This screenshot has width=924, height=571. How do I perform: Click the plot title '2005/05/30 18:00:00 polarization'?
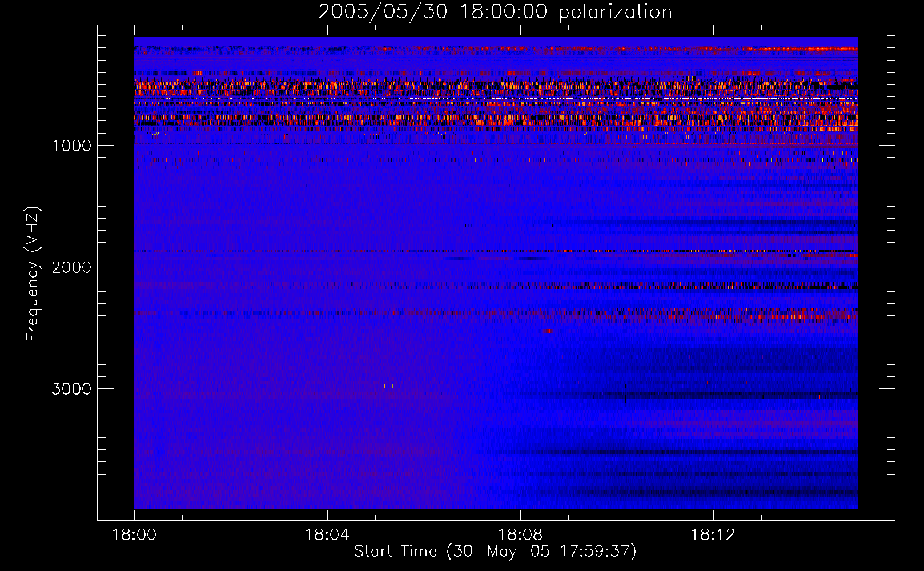pyautogui.click(x=495, y=12)
